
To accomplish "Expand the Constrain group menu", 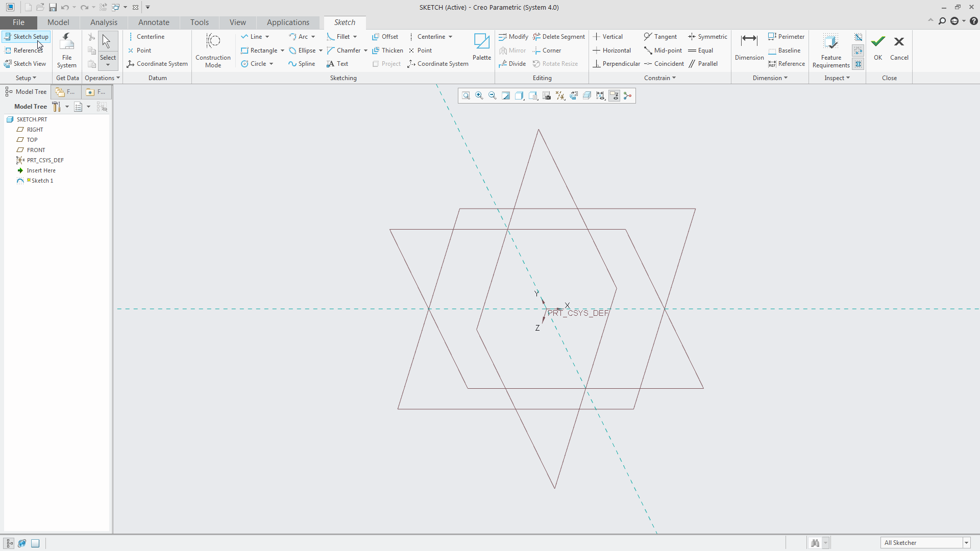I will click(x=659, y=78).
